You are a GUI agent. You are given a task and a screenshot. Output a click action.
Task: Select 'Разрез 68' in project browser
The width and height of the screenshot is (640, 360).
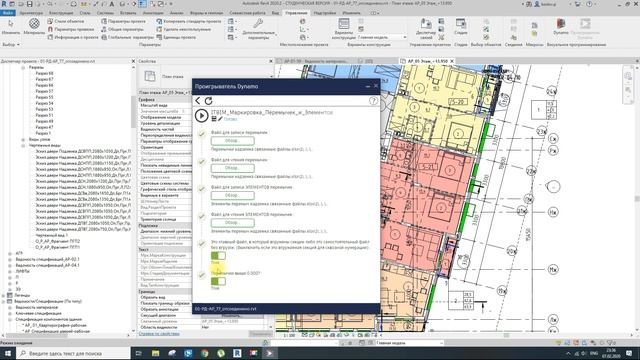44,73
